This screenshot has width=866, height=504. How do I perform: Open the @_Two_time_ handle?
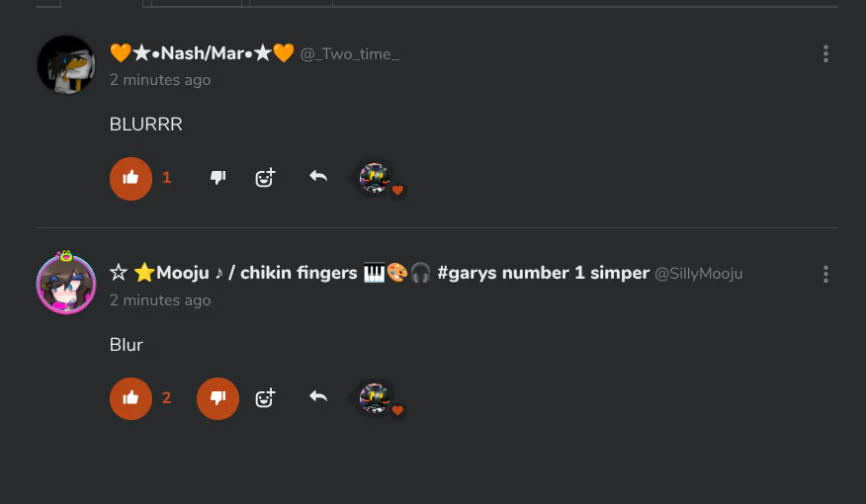coord(350,54)
